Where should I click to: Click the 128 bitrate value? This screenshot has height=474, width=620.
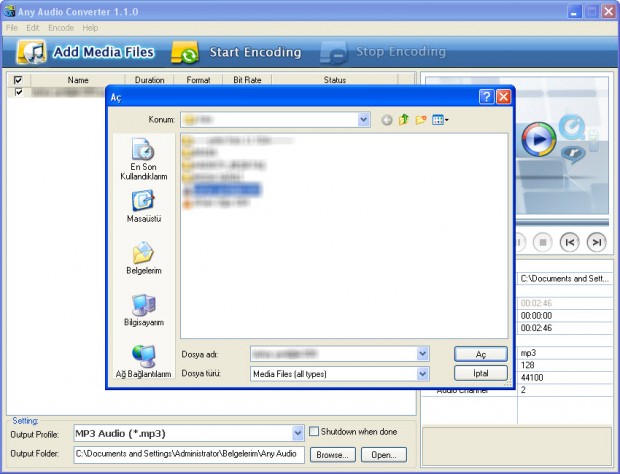pyautogui.click(x=527, y=365)
